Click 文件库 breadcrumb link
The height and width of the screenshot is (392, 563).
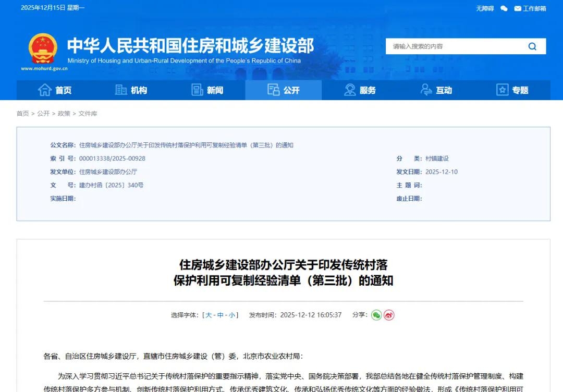(88, 114)
